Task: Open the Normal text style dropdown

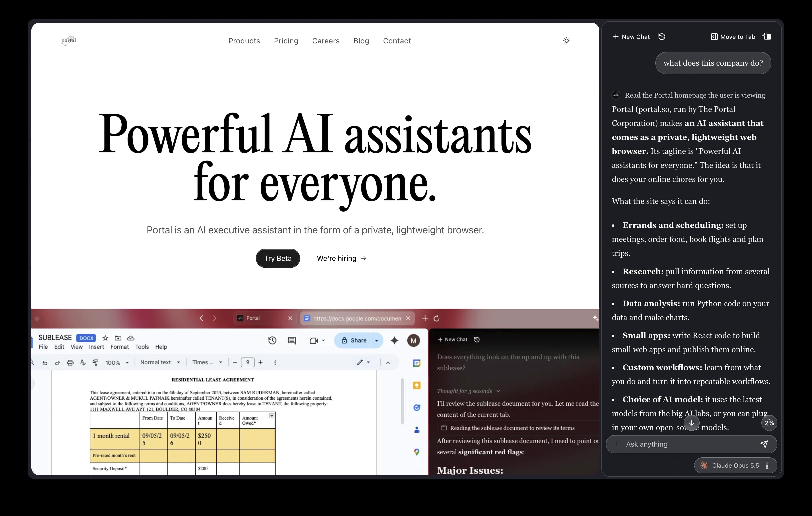Action: tap(160, 362)
